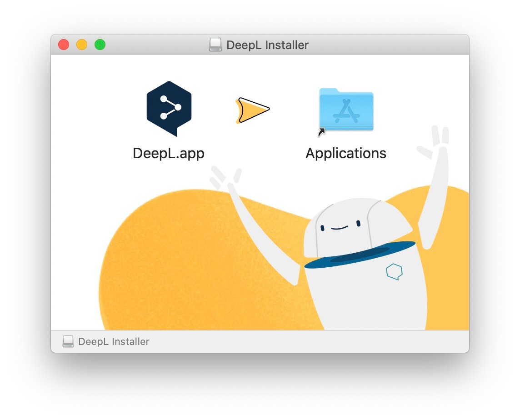520x420 pixels.
Task: Click the DeepL.app file name label
Action: pyautogui.click(x=169, y=154)
